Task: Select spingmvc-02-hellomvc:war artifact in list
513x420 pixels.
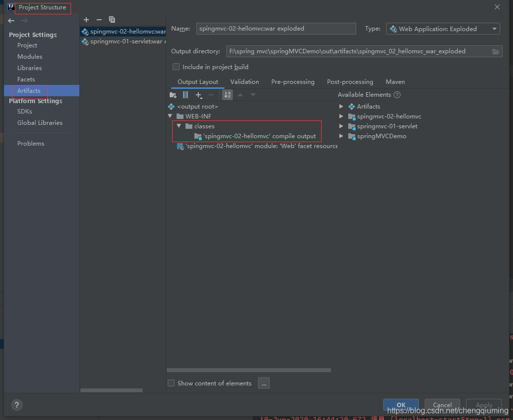Action: click(x=123, y=32)
